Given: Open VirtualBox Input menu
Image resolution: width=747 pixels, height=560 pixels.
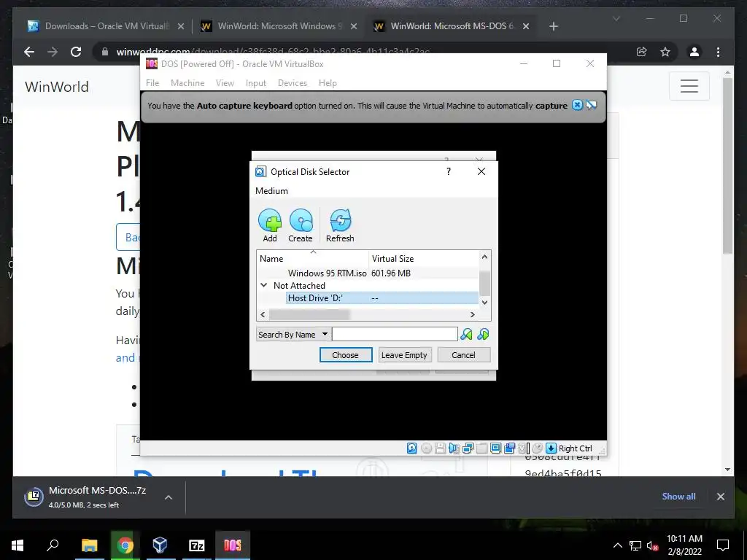Looking at the screenshot, I should 256,83.
